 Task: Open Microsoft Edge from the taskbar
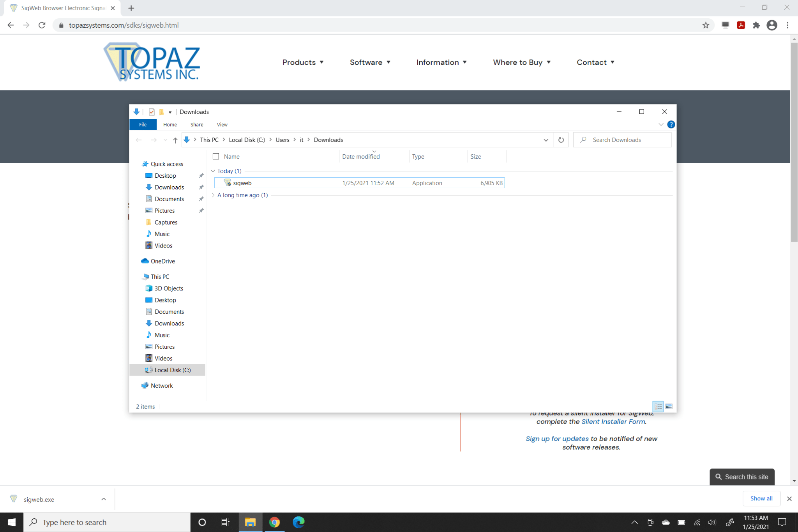click(x=298, y=522)
